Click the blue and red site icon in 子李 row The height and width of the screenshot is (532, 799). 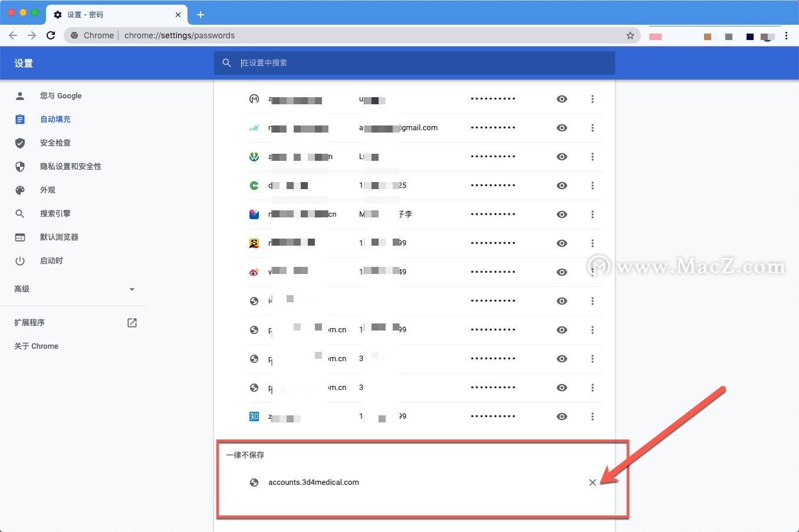point(254,214)
